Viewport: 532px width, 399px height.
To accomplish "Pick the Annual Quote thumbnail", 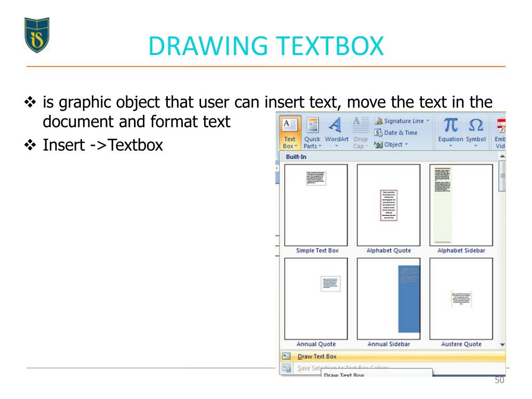I will point(316,299).
